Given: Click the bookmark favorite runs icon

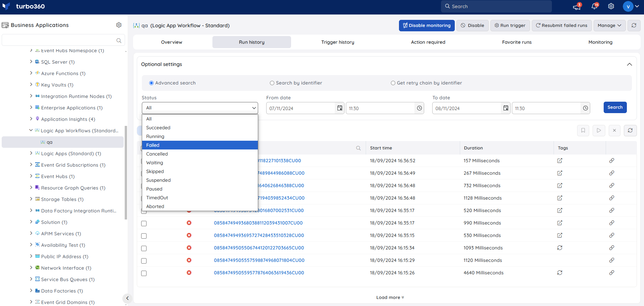Looking at the screenshot, I should [x=583, y=131].
